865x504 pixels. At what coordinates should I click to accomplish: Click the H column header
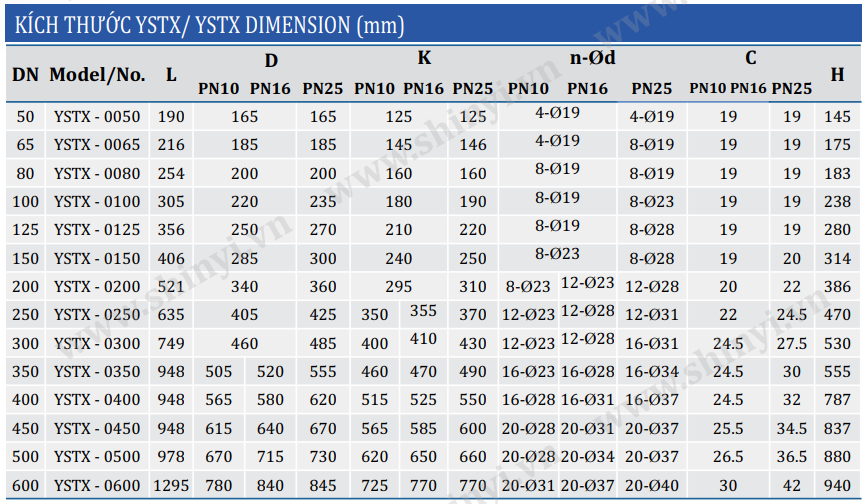(837, 74)
